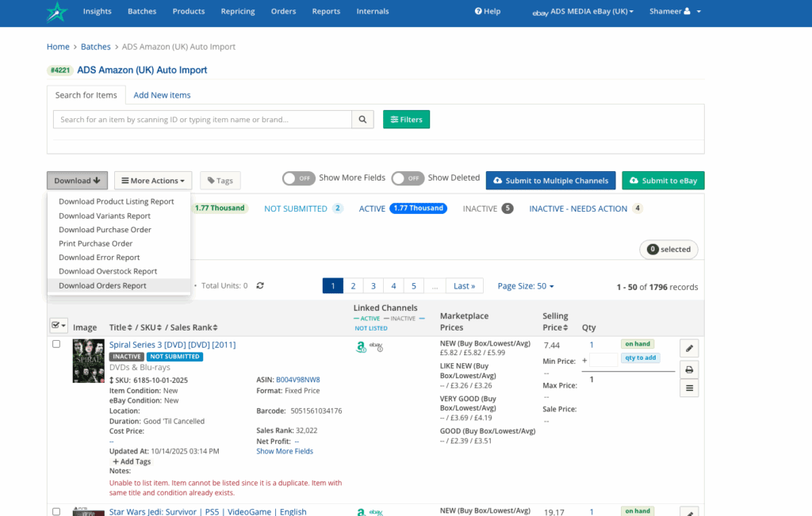This screenshot has width=812, height=516.
Task: Expand the More Actions dropdown
Action: coord(153,181)
